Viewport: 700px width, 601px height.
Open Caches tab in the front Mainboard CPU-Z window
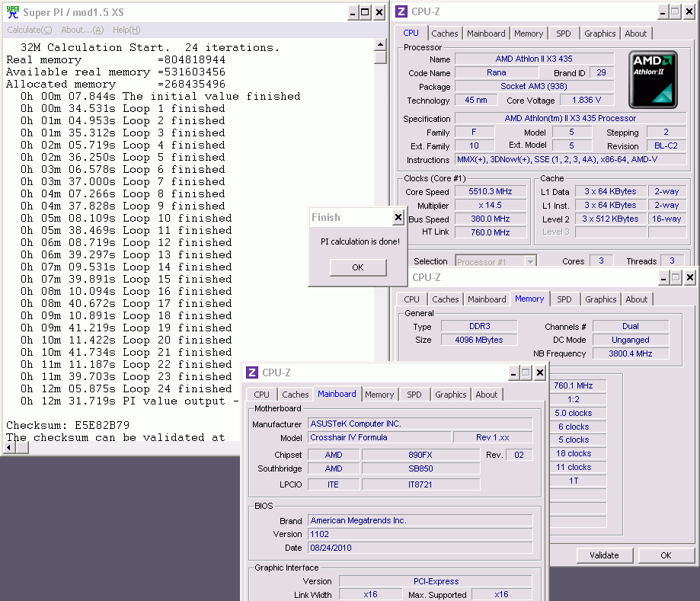pyautogui.click(x=295, y=395)
